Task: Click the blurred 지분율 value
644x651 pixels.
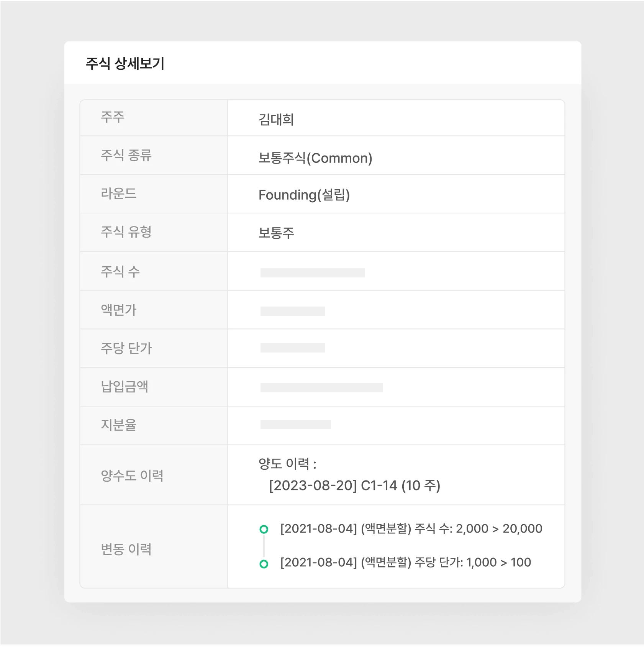Action: (x=295, y=425)
